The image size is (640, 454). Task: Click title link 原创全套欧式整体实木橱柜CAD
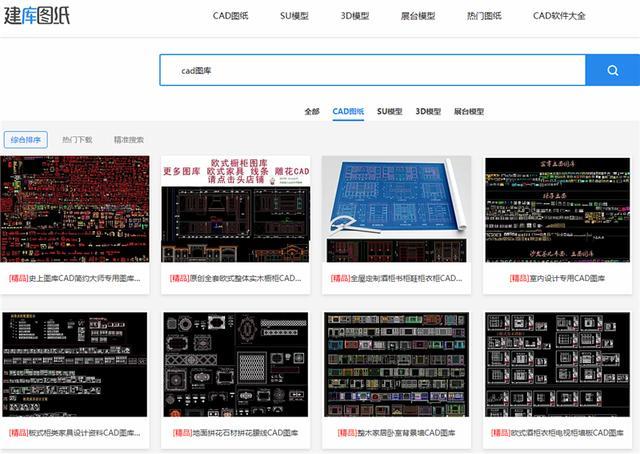click(x=236, y=278)
